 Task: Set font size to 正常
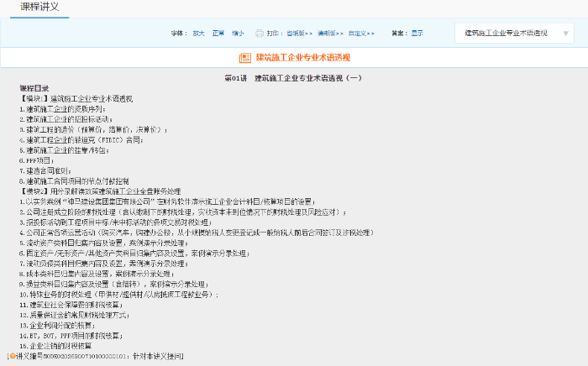(x=218, y=34)
